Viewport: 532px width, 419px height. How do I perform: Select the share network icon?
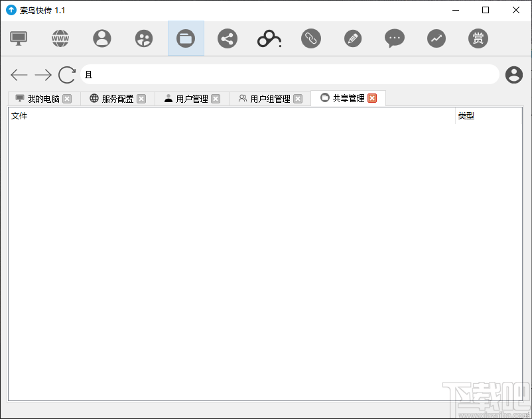point(228,38)
